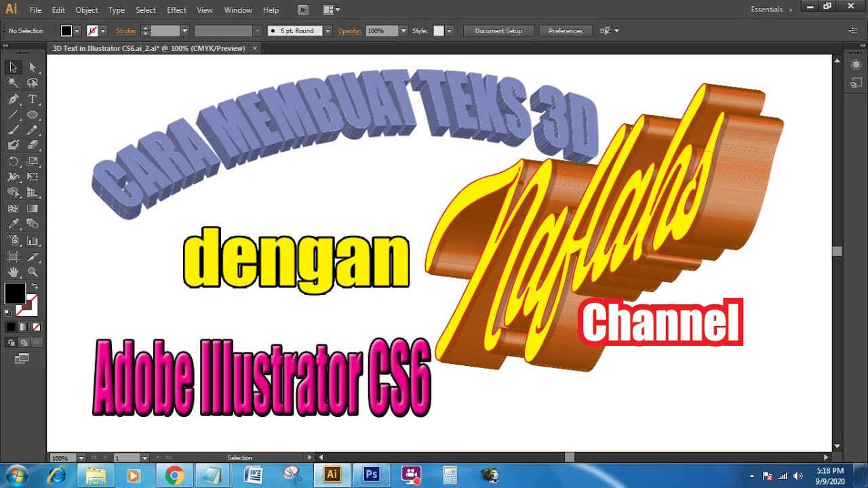Image resolution: width=868 pixels, height=488 pixels.
Task: Set paint mode to None
Action: [37, 327]
